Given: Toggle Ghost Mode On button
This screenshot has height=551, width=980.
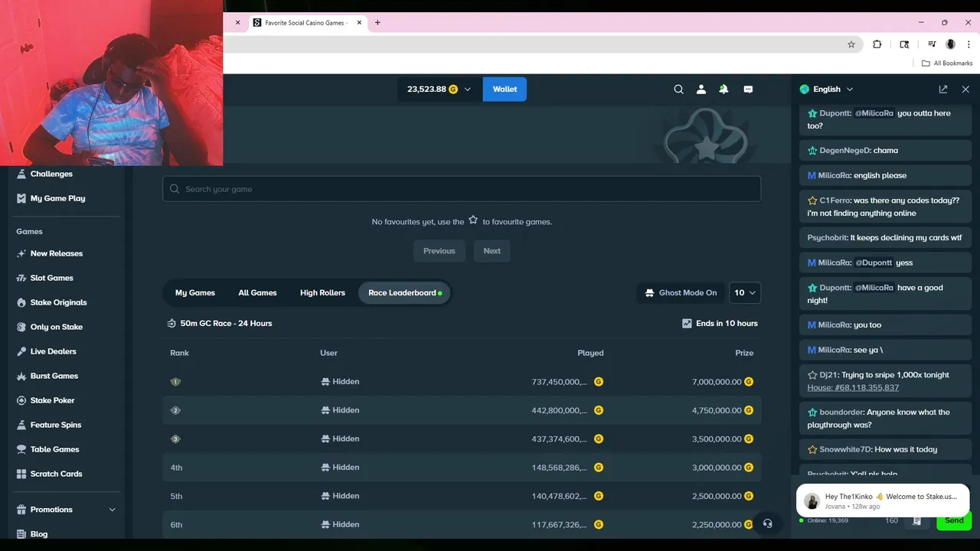Looking at the screenshot, I should 681,293.
